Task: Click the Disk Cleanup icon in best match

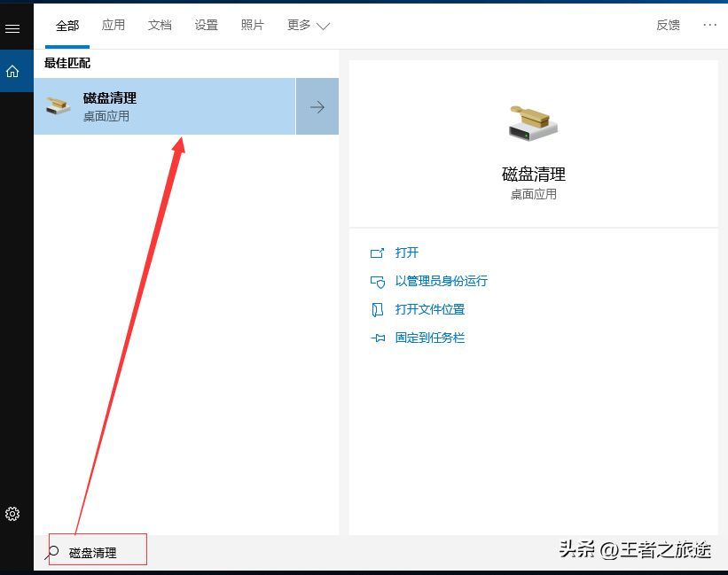Action: pyautogui.click(x=58, y=105)
